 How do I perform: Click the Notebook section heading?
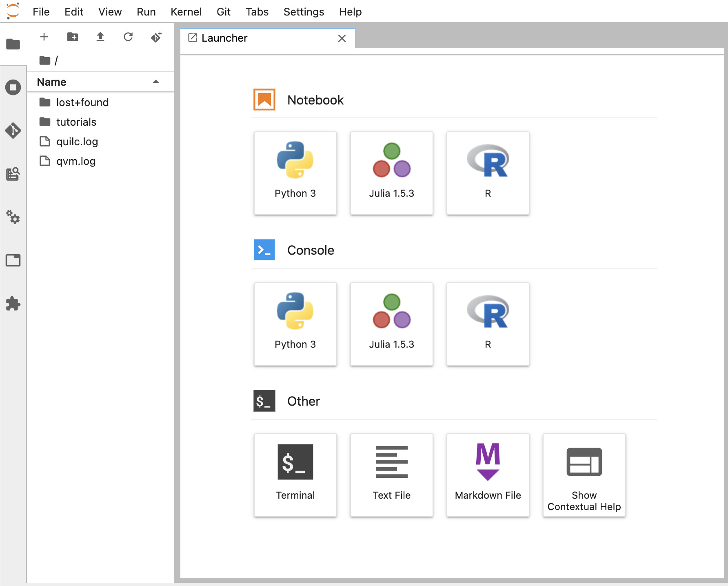coord(315,100)
